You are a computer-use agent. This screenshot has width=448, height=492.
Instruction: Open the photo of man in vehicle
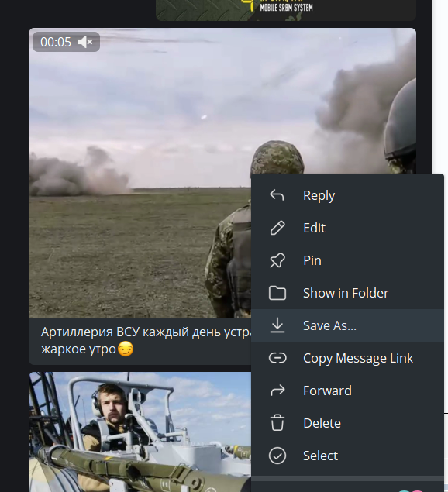pyautogui.click(x=140, y=432)
